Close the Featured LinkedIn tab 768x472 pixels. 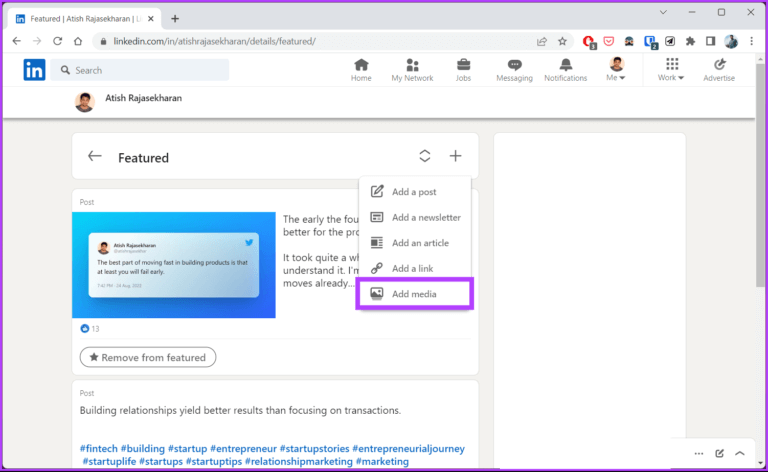click(151, 19)
